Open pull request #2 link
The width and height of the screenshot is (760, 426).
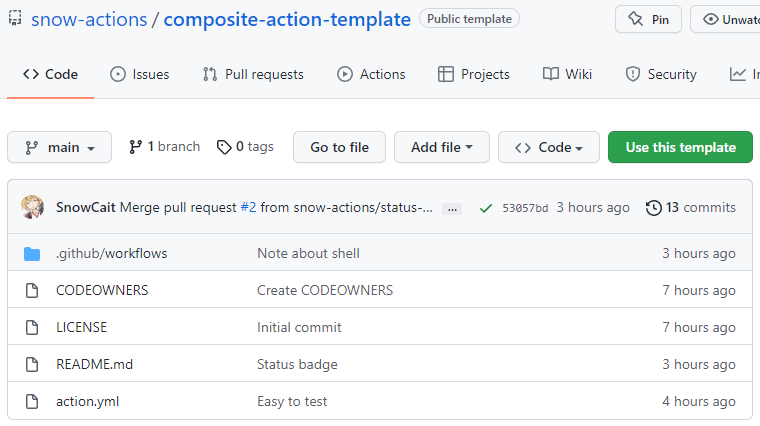pos(249,207)
